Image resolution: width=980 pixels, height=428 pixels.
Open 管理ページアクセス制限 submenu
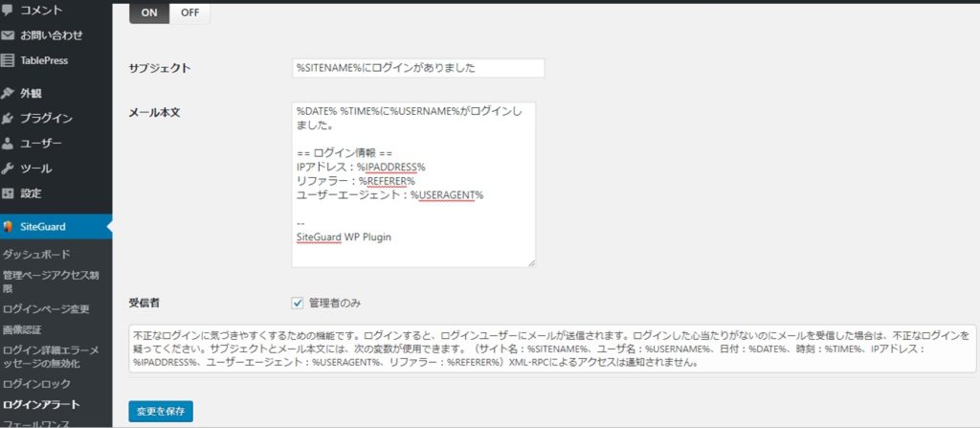click(x=51, y=282)
